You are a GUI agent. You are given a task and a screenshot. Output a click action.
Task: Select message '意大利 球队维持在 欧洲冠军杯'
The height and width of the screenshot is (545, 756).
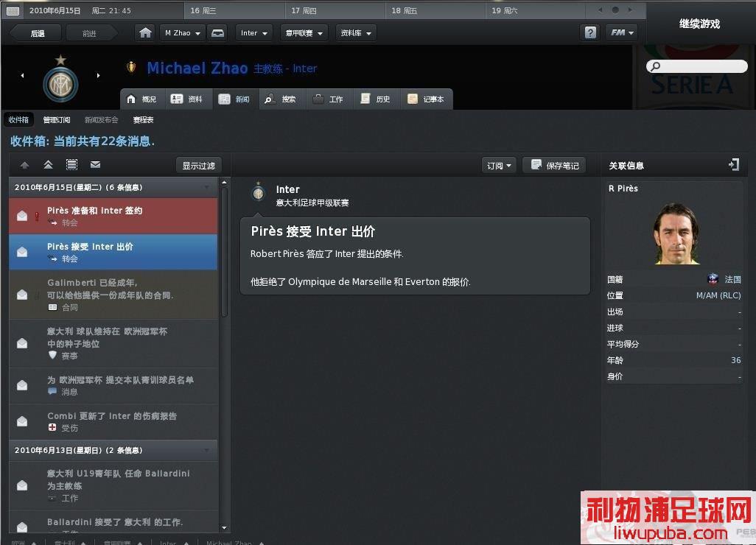[113, 343]
